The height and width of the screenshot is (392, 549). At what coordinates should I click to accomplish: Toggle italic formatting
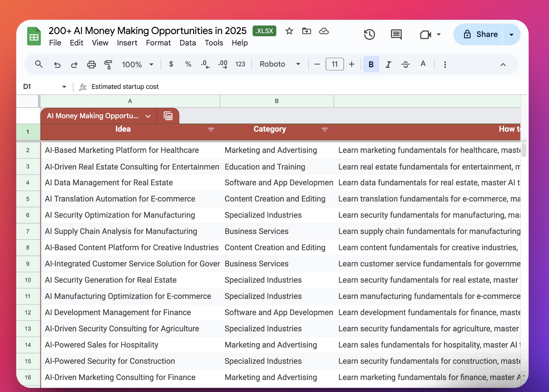(388, 65)
